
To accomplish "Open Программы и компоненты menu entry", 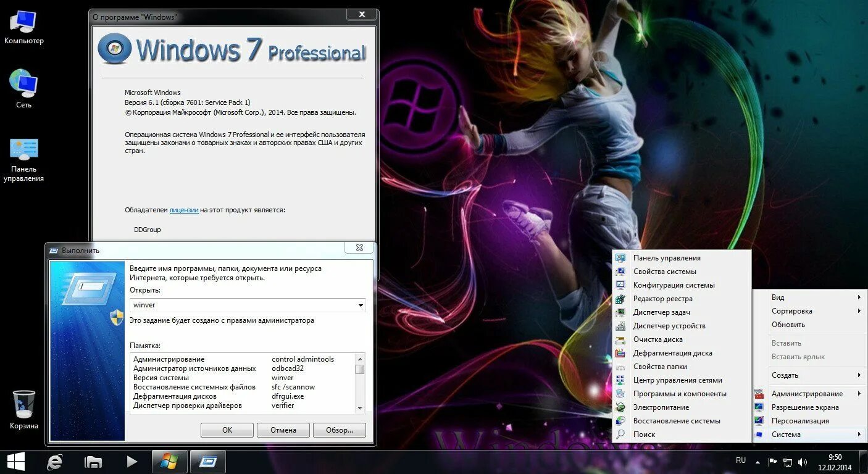I will [682, 394].
